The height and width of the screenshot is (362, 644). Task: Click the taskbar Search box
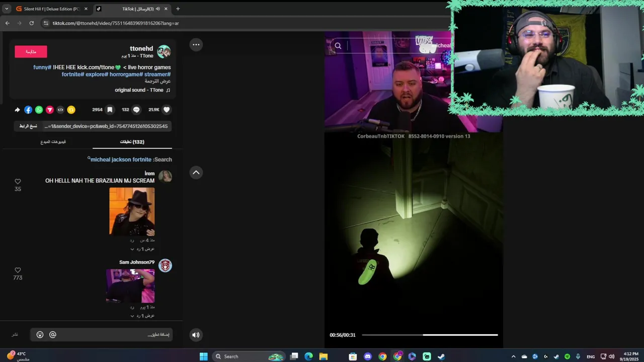coord(250,356)
